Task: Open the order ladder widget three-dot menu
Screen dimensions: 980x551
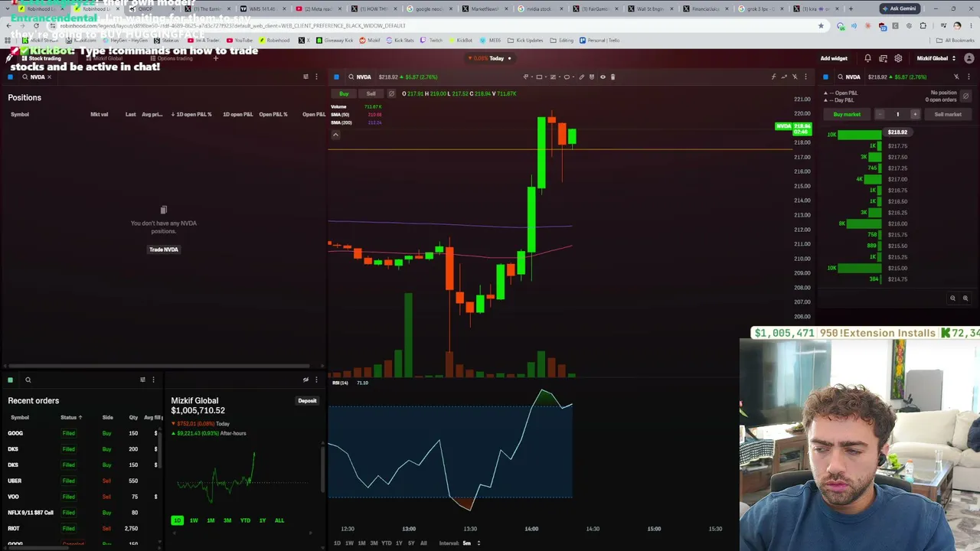Action: [969, 77]
